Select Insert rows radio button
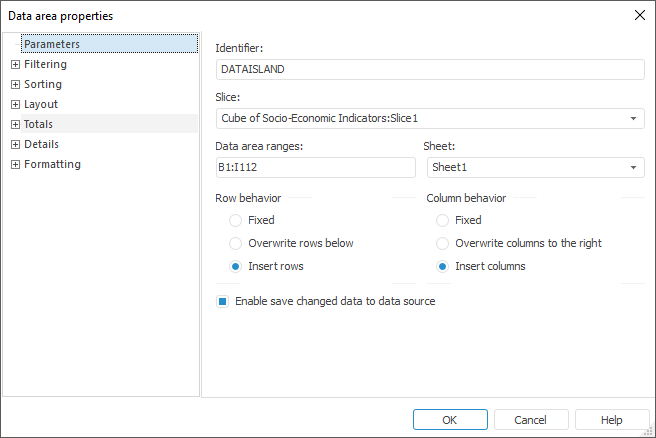 (236, 266)
